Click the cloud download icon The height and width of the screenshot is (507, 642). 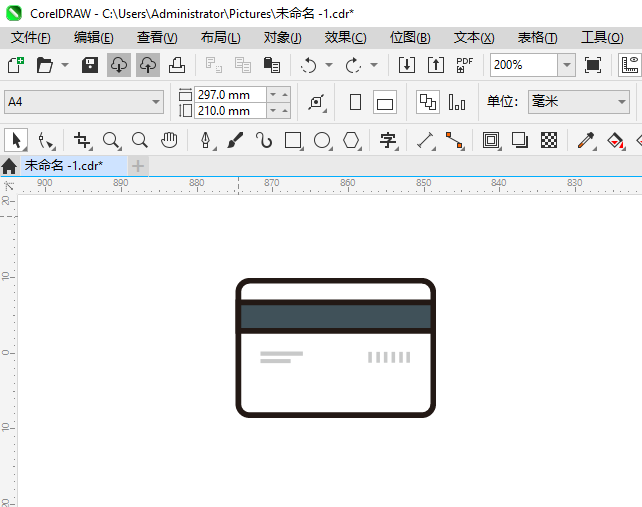(119, 65)
